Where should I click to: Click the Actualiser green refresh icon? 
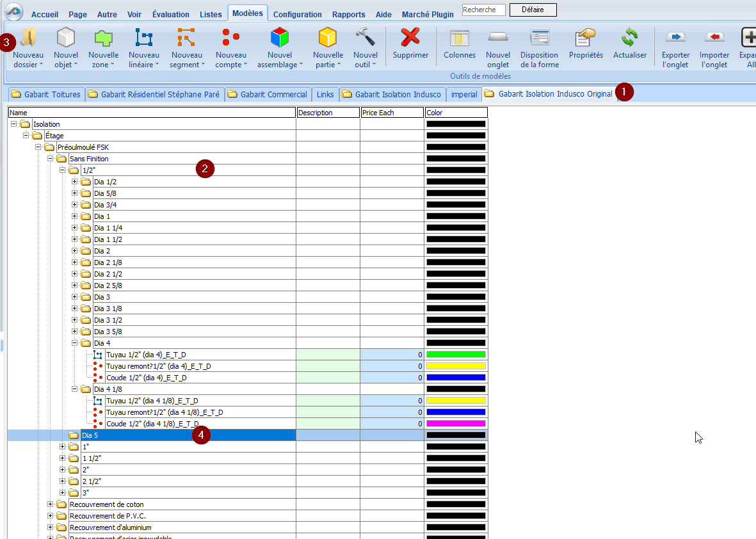[x=629, y=38]
